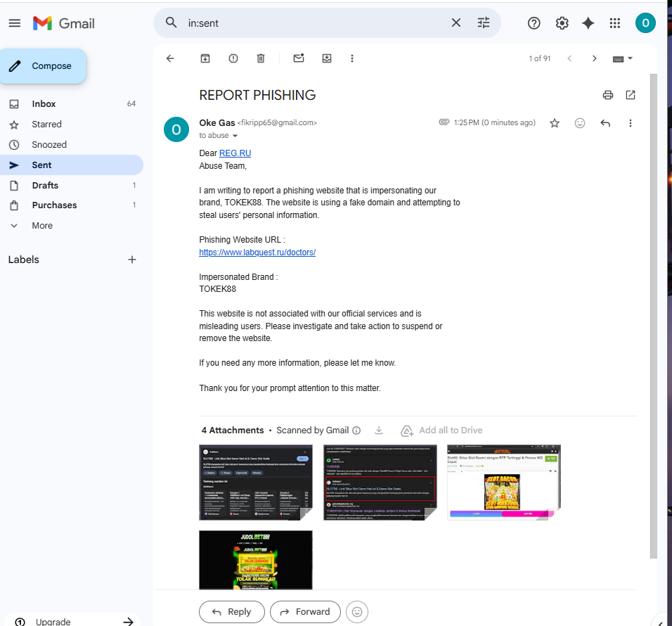672x626 pixels.
Task: Click bottom emoji reaction button
Action: click(x=357, y=612)
